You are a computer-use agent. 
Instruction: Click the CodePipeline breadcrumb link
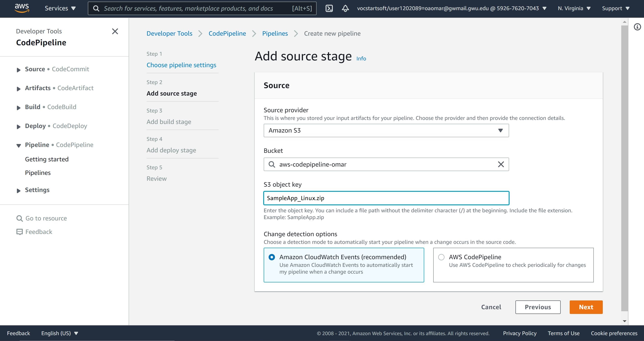227,34
